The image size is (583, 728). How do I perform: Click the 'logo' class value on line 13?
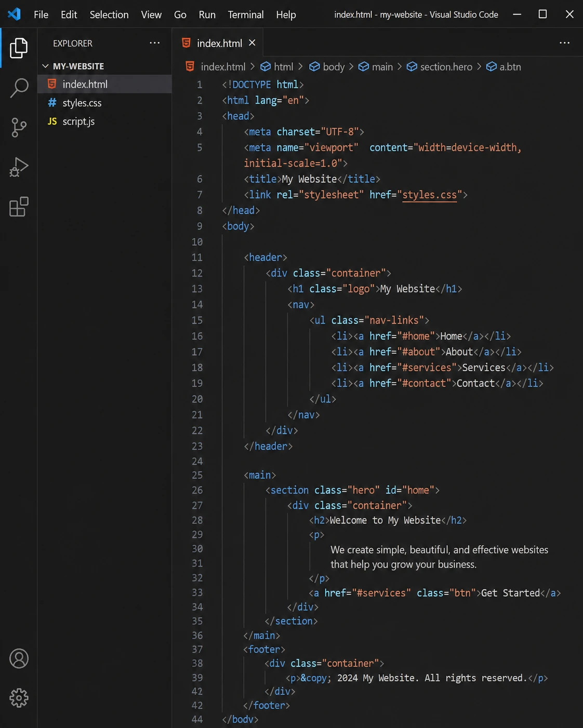click(359, 289)
